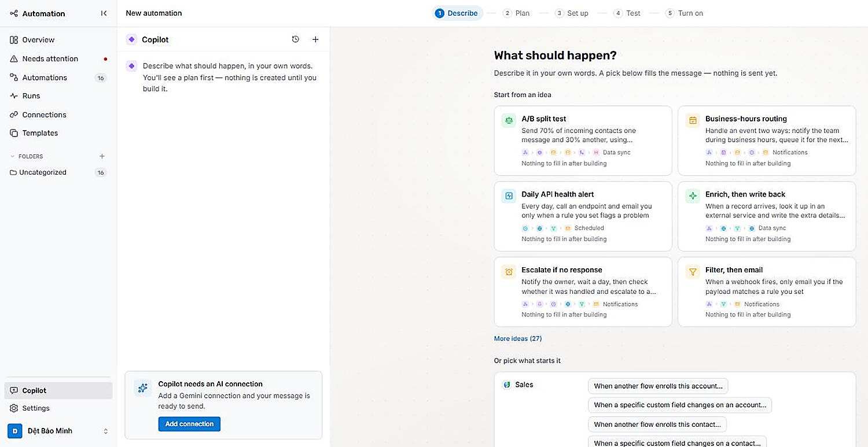
Task: Click the Escalate if no response alarm icon
Action: (x=509, y=272)
